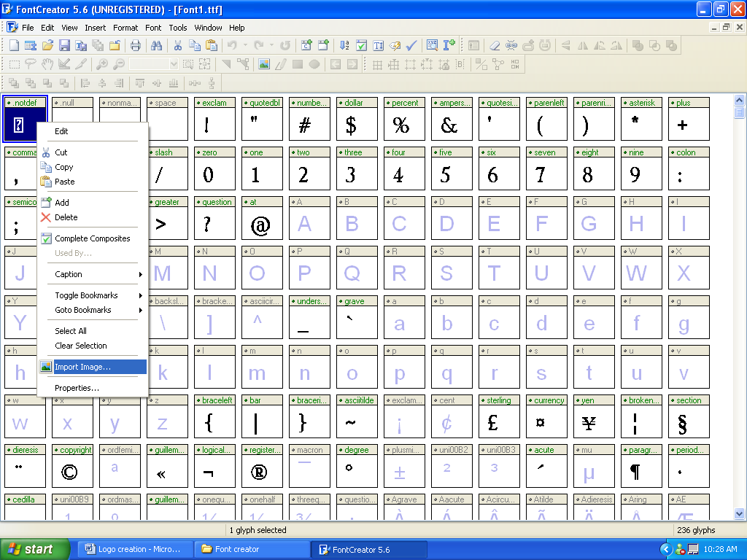Select the Hand panning tool
This screenshot has height=560, width=747.
47,64
